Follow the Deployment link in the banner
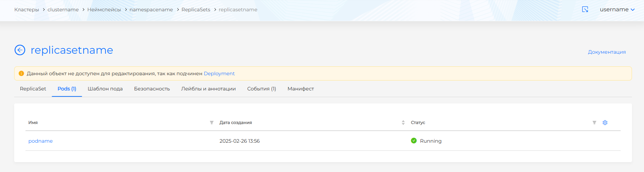644x172 pixels. tap(219, 73)
